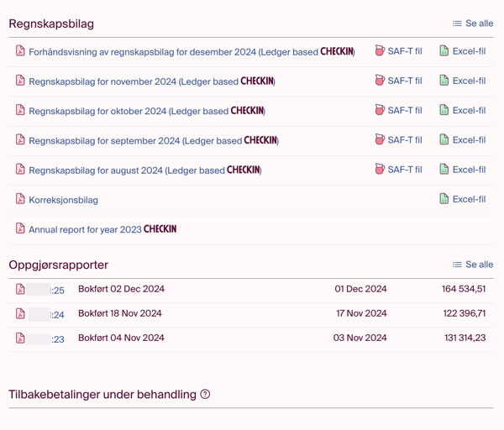
Task: Download SAF-T fil for oktober 2024
Action: 398,110
